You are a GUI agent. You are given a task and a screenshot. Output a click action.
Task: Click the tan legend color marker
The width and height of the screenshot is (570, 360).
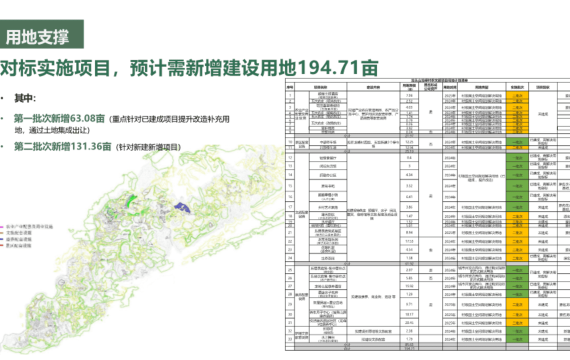(x=2, y=233)
